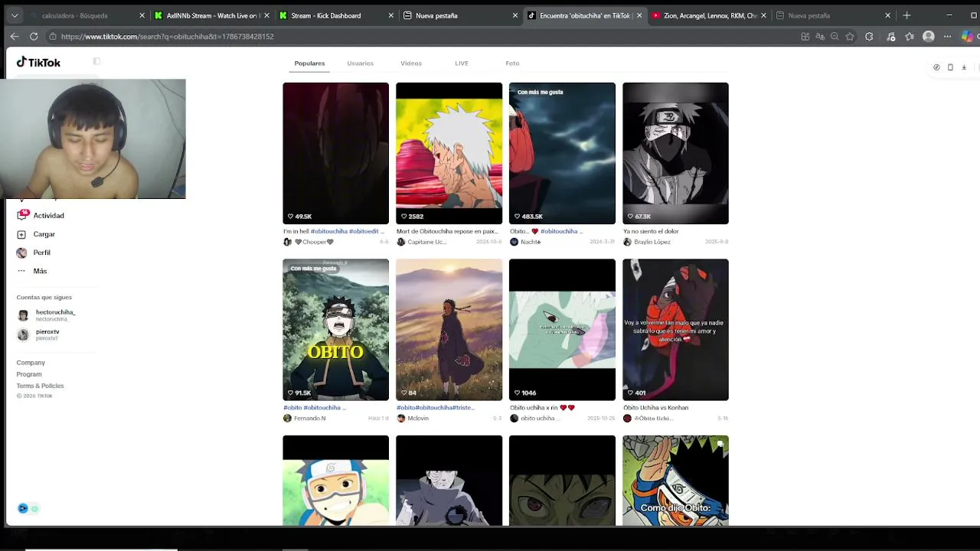Open the video thumbnail with 67.3K likes
This screenshot has width=980, height=551.
pos(675,153)
